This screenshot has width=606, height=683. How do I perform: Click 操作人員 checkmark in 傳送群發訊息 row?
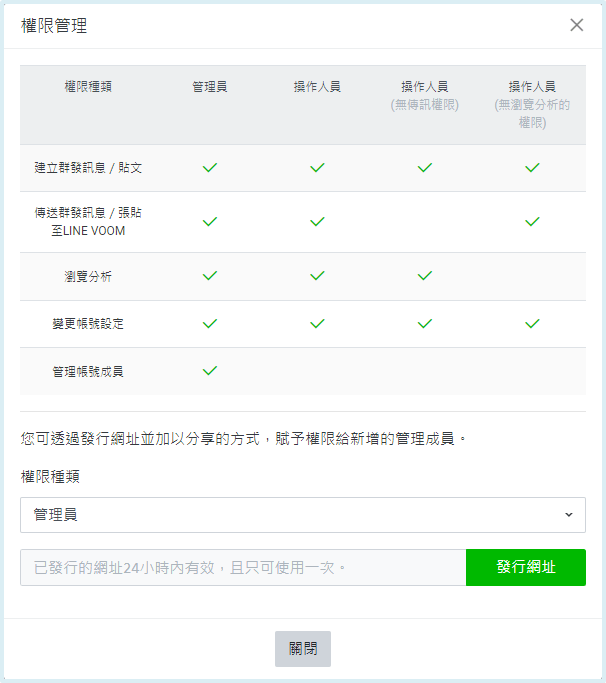click(x=317, y=222)
